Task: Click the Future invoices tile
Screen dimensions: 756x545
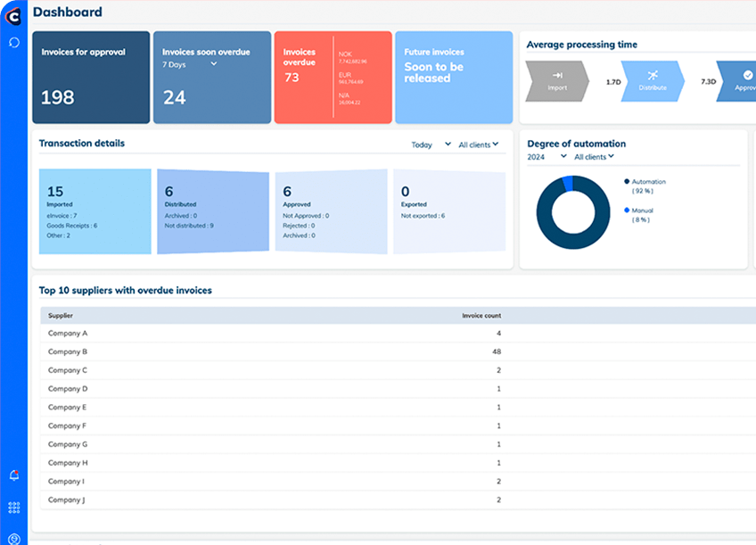Action: click(454, 78)
